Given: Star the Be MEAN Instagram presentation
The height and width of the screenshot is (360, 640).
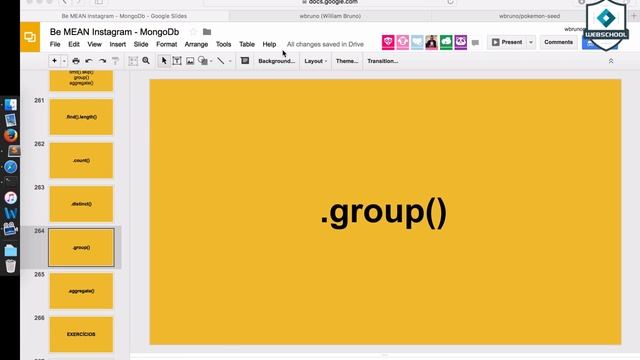Looking at the screenshot, I should 193,32.
